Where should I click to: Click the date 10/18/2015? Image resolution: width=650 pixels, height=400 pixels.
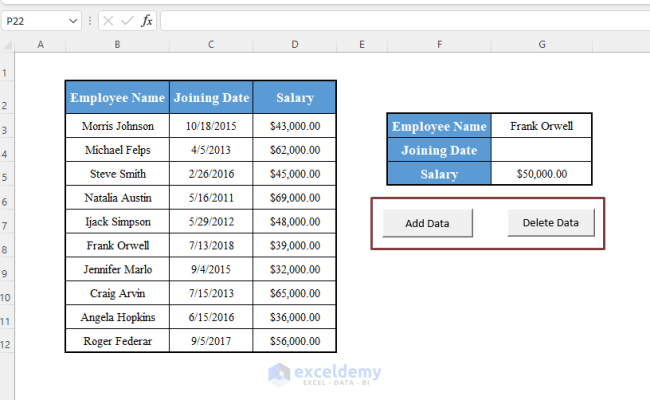[211, 126]
